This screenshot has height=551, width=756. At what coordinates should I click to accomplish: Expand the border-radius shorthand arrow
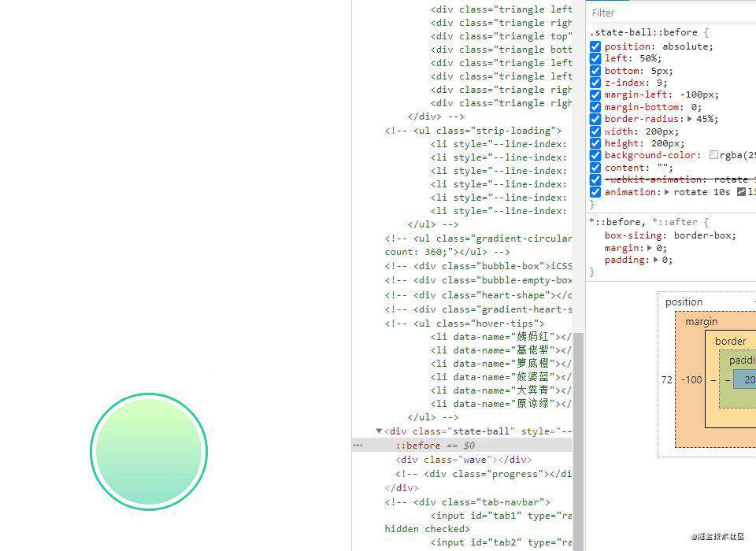click(x=690, y=119)
